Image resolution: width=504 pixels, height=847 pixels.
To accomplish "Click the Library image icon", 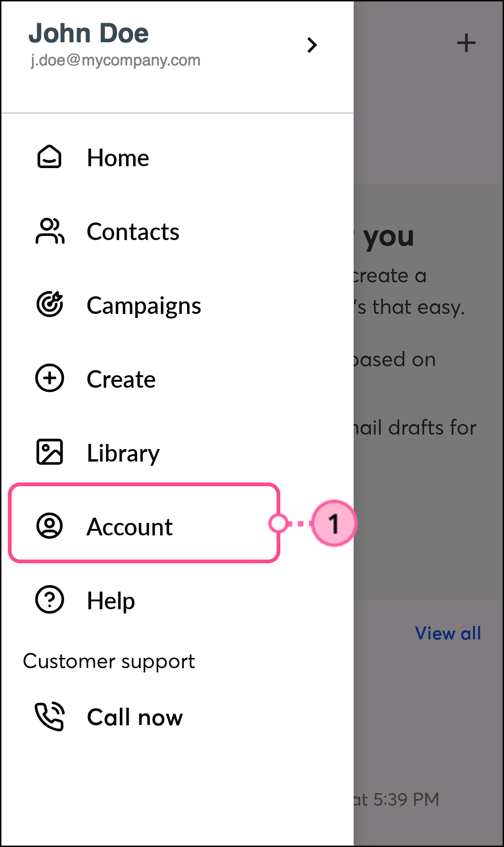I will [x=50, y=452].
